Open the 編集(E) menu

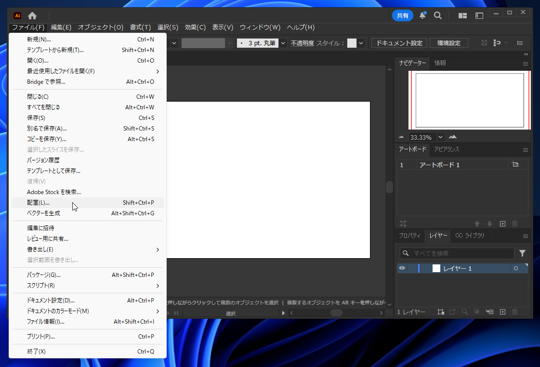[x=61, y=28]
